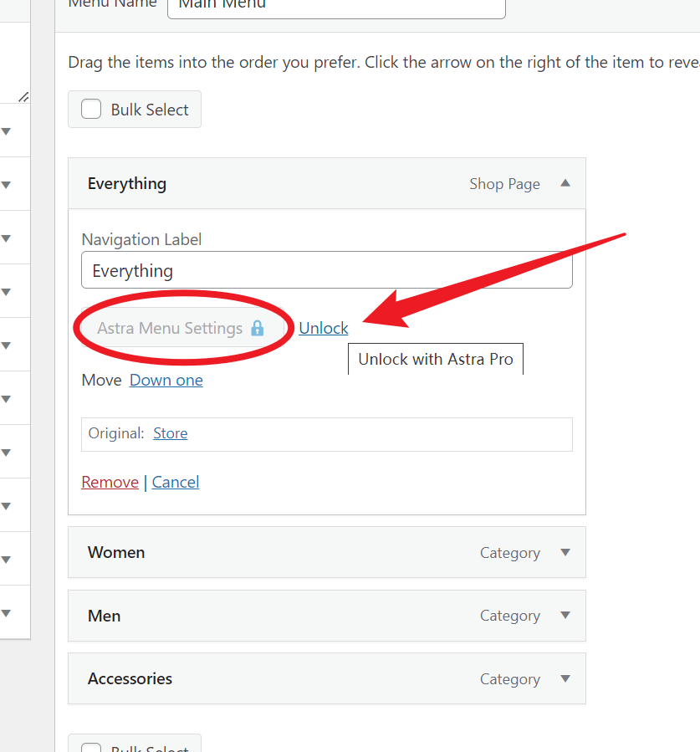
Task: Remove the Everything menu item
Action: (x=110, y=482)
